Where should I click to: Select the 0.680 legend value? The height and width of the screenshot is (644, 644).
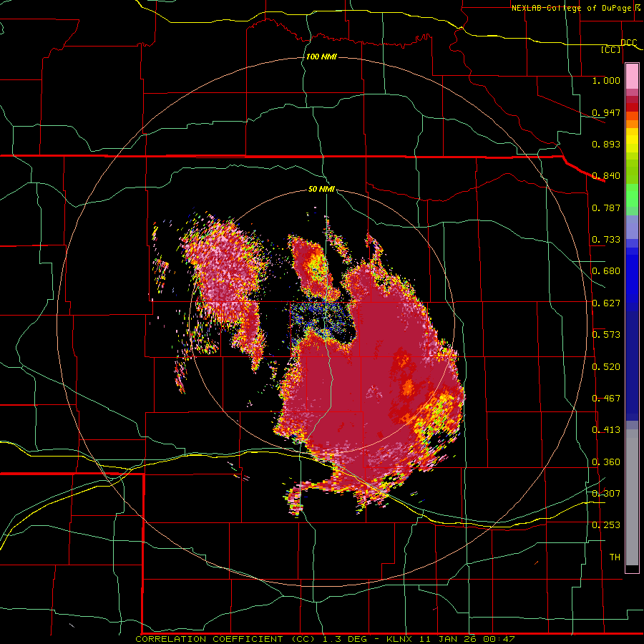click(x=606, y=271)
